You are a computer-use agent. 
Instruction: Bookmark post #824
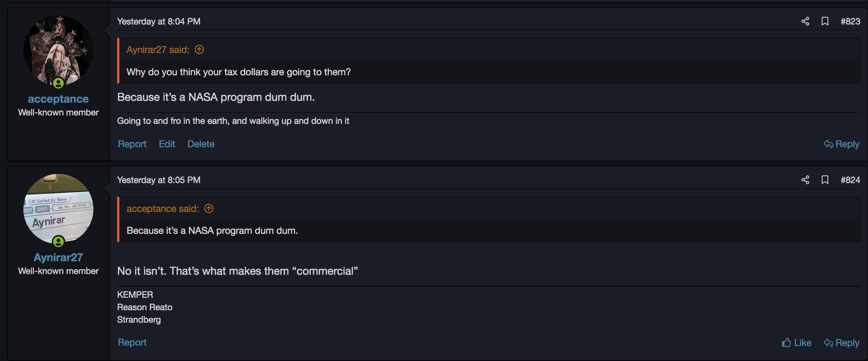coord(825,180)
